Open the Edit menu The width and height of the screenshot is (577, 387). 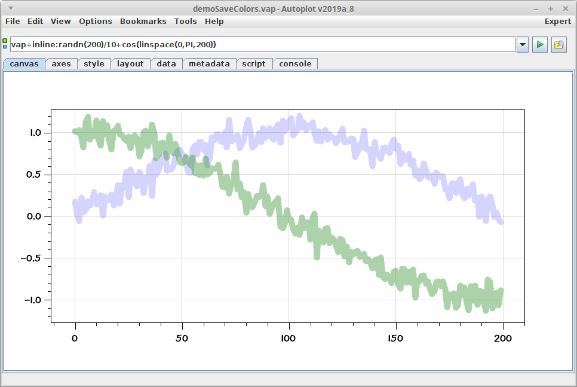tap(35, 21)
